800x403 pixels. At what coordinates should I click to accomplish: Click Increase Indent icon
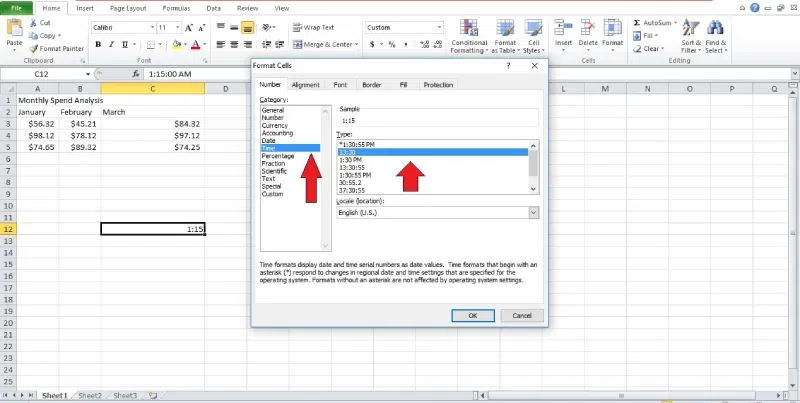pyautogui.click(x=280, y=45)
